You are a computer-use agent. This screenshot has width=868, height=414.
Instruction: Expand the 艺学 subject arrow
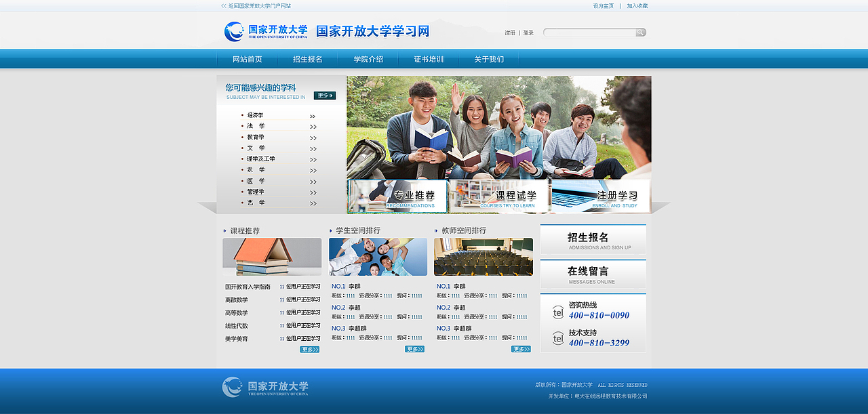(x=313, y=203)
